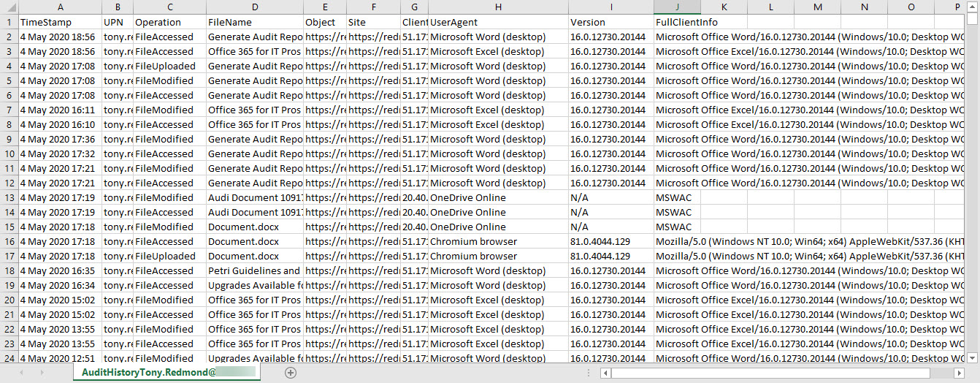
Task: Select 4 May 2020 17:36 timestamp cell
Action: tap(60, 139)
